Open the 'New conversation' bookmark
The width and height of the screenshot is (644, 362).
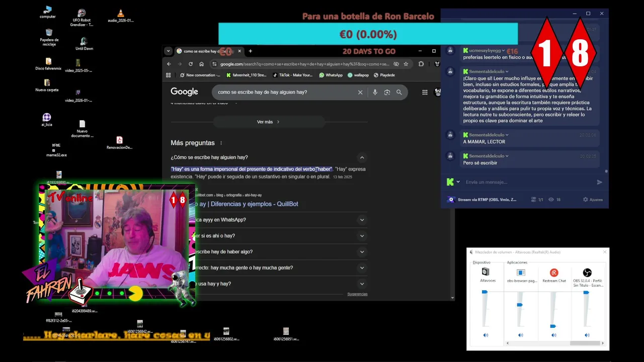200,75
